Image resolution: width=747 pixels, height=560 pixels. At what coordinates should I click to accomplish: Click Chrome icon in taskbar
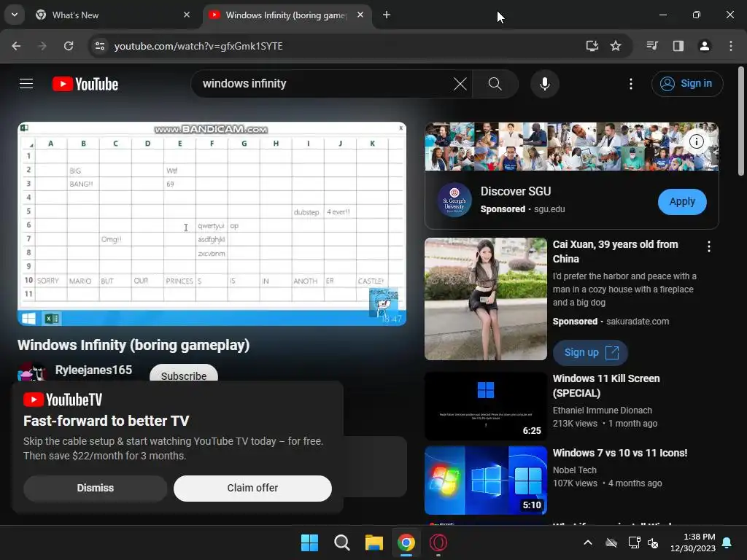pyautogui.click(x=406, y=542)
